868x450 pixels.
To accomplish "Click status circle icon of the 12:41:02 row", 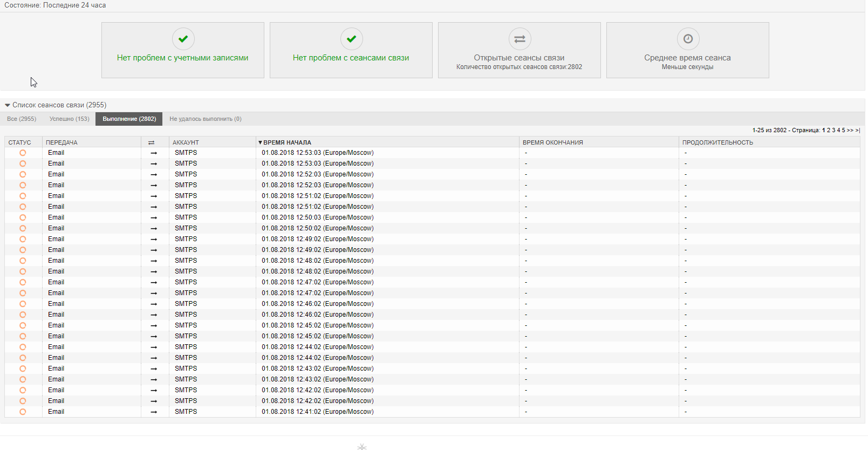I will pos(23,412).
